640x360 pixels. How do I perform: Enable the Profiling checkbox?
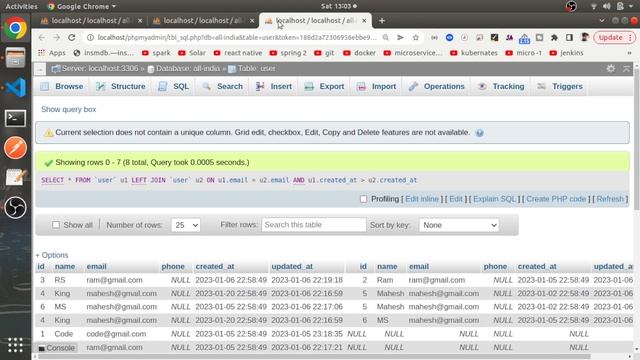(x=363, y=199)
